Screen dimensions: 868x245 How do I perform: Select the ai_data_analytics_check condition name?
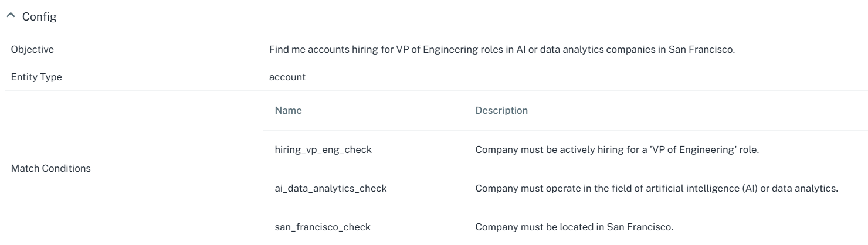tap(331, 189)
